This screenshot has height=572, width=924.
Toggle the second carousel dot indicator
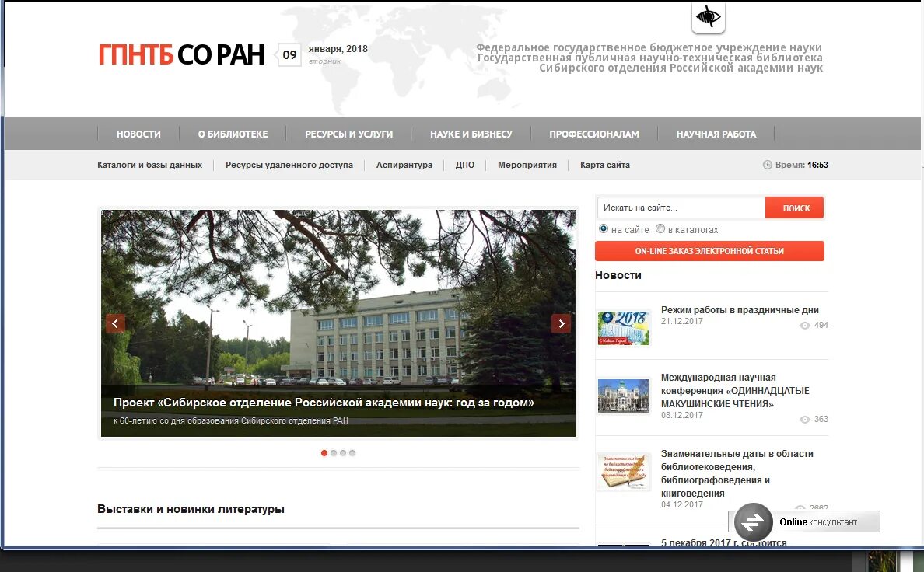(334, 452)
